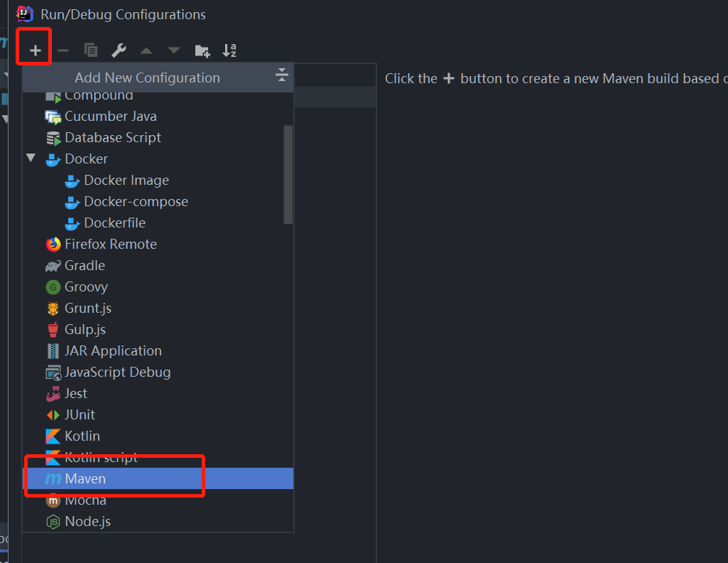Click the Gulp.js cup icon
Image resolution: width=728 pixels, height=563 pixels.
(x=53, y=329)
